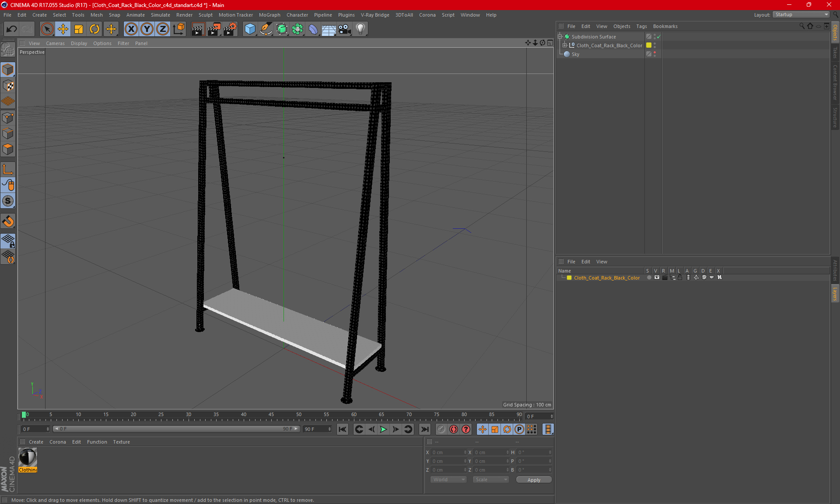Open Layout Startup dropdown
The width and height of the screenshot is (840, 504).
801,14
